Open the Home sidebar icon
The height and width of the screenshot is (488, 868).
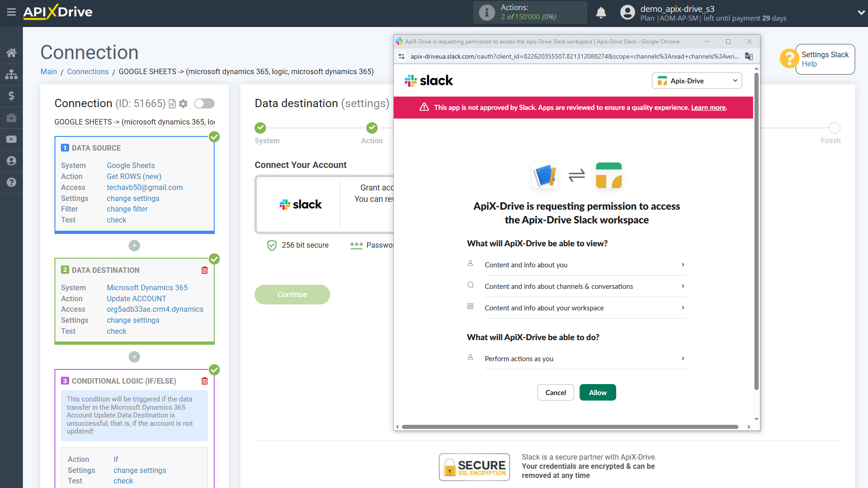click(11, 53)
